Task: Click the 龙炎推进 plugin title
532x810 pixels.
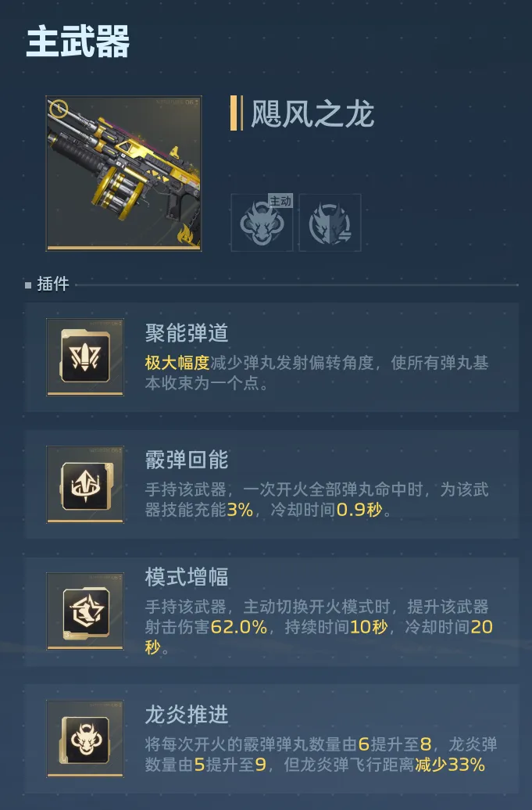Action: pyautogui.click(x=187, y=715)
